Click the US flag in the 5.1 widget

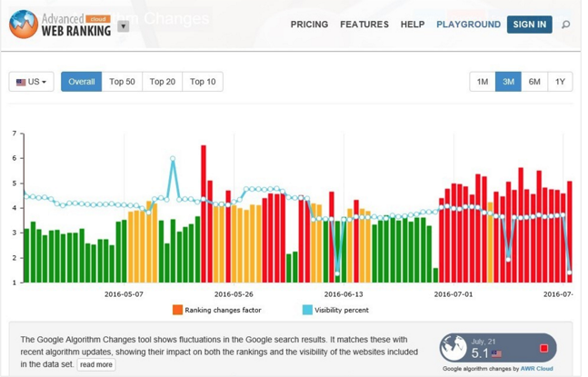496,353
